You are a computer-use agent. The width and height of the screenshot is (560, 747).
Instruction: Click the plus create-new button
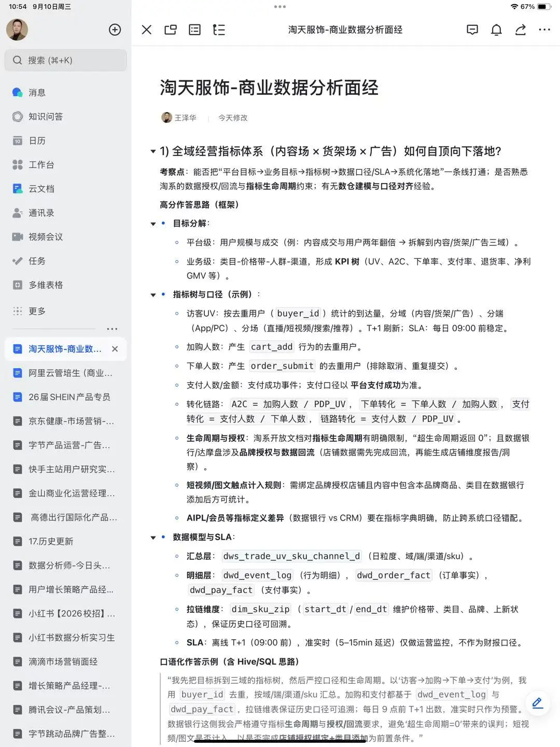(x=115, y=30)
